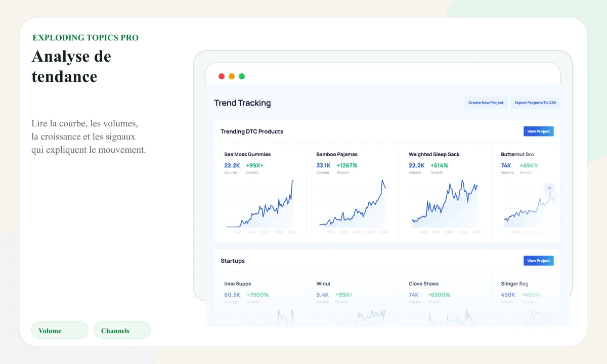Screen dimensions: 607x364
Task: Click the Startups section heading
Action: click(233, 261)
